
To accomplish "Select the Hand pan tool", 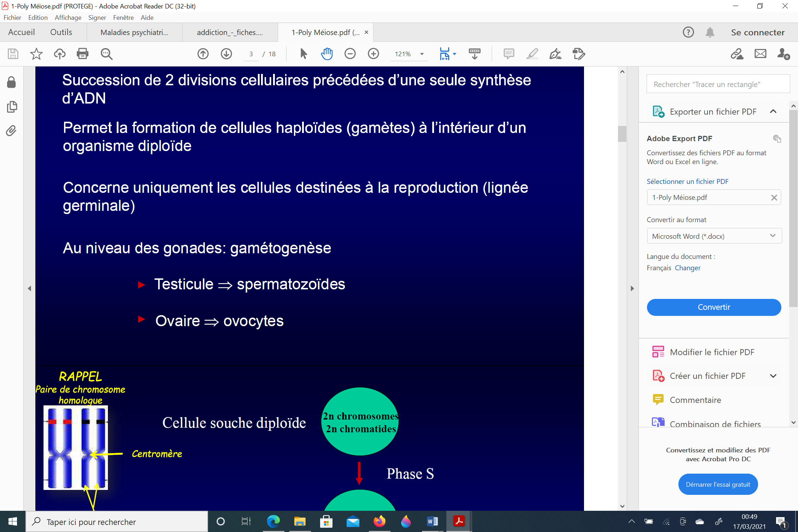I will pyautogui.click(x=327, y=54).
